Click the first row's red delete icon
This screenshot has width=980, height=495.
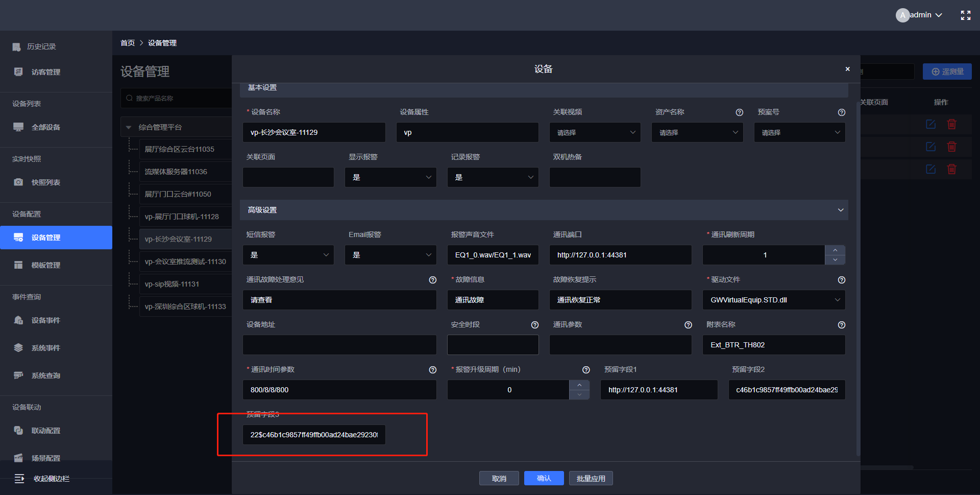pos(951,124)
